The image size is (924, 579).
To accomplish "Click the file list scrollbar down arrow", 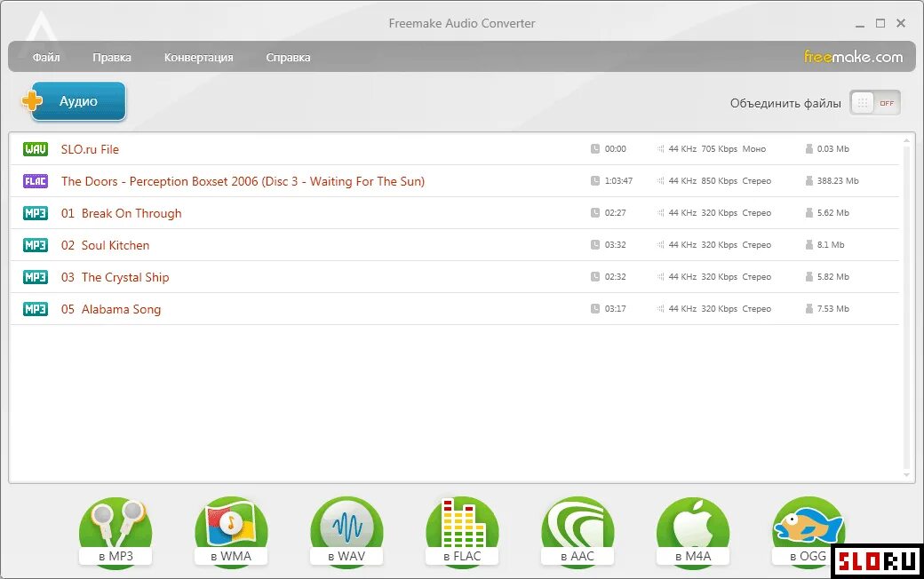I will pyautogui.click(x=907, y=475).
